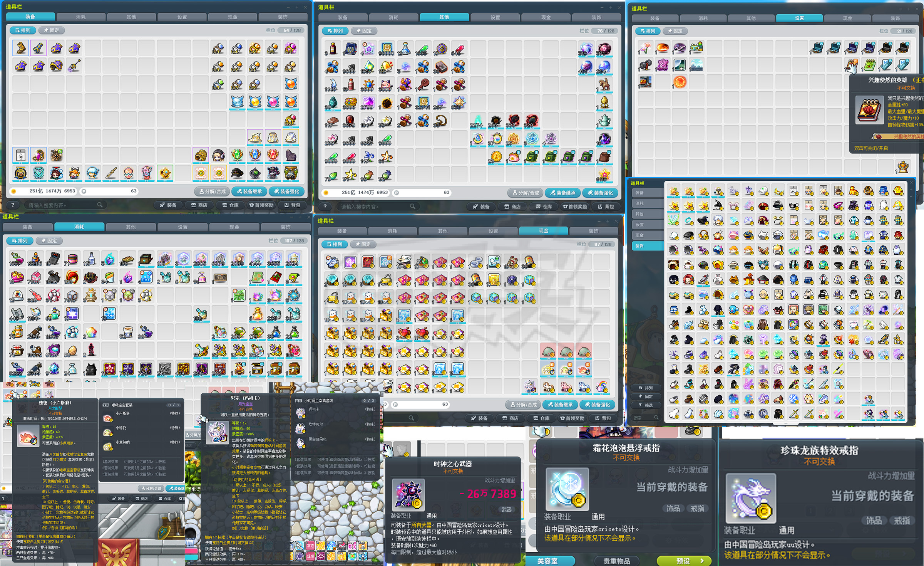
Task: Click the orange fire orb in 21/128 window
Action: pyautogui.click(x=680, y=82)
